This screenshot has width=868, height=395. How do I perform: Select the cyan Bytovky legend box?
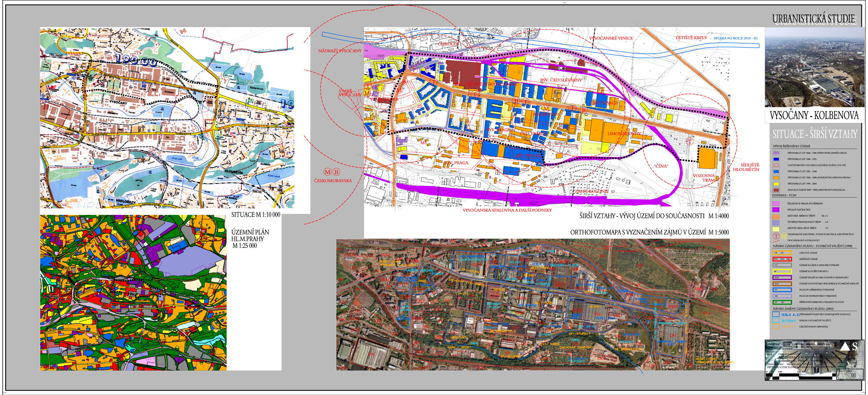[776, 321]
